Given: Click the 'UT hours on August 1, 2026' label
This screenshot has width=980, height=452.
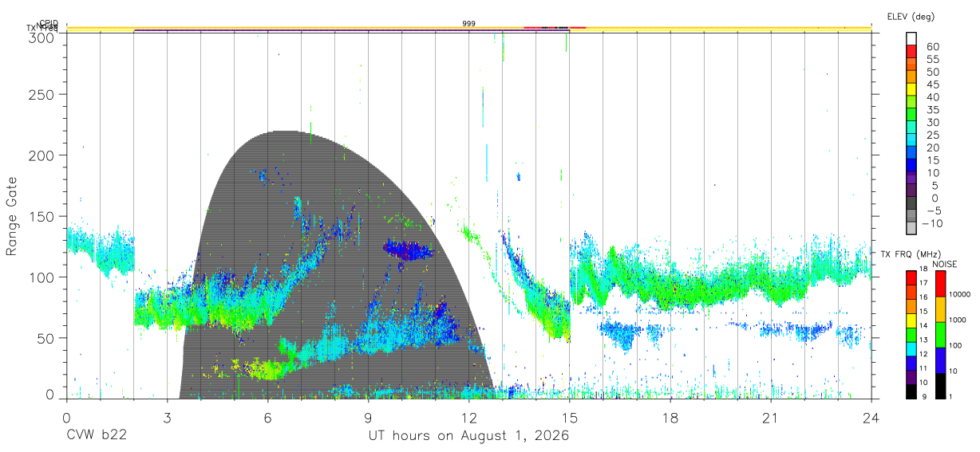Looking at the screenshot, I should [468, 436].
